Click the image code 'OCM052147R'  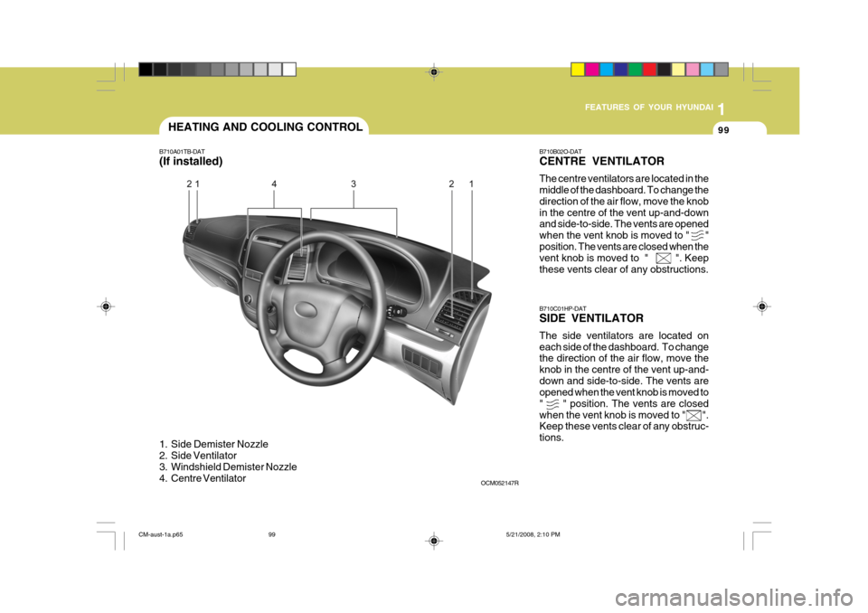coord(499,484)
